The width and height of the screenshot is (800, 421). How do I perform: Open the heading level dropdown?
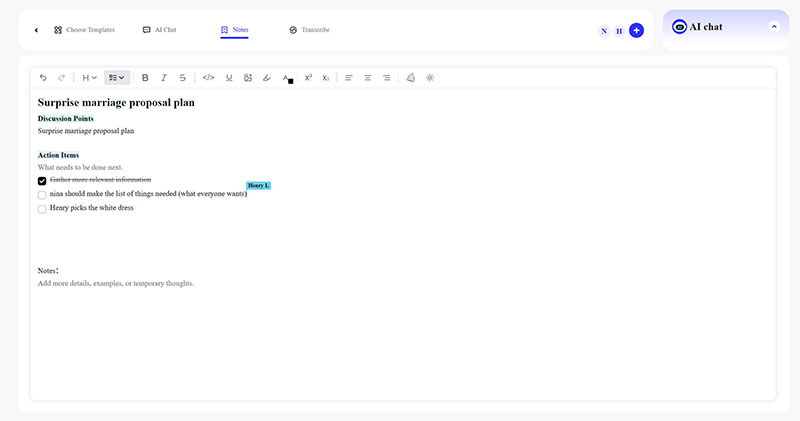pos(89,77)
